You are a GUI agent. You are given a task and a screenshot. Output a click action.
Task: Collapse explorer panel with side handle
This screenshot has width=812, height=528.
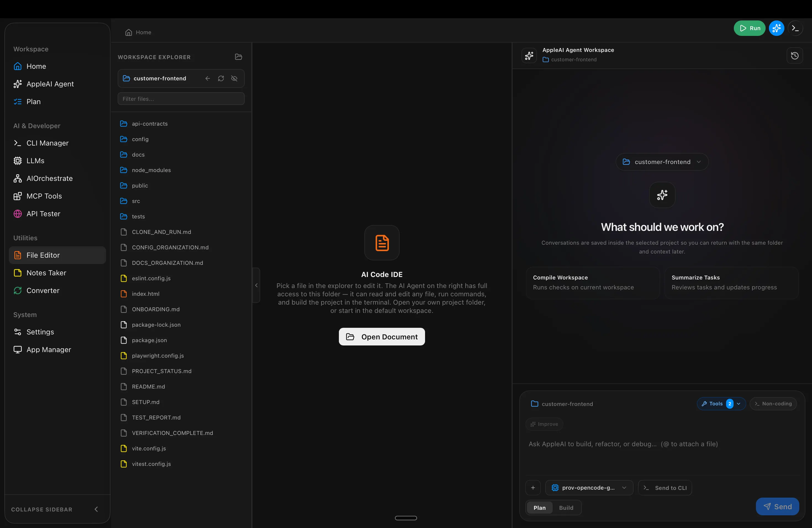(x=256, y=285)
